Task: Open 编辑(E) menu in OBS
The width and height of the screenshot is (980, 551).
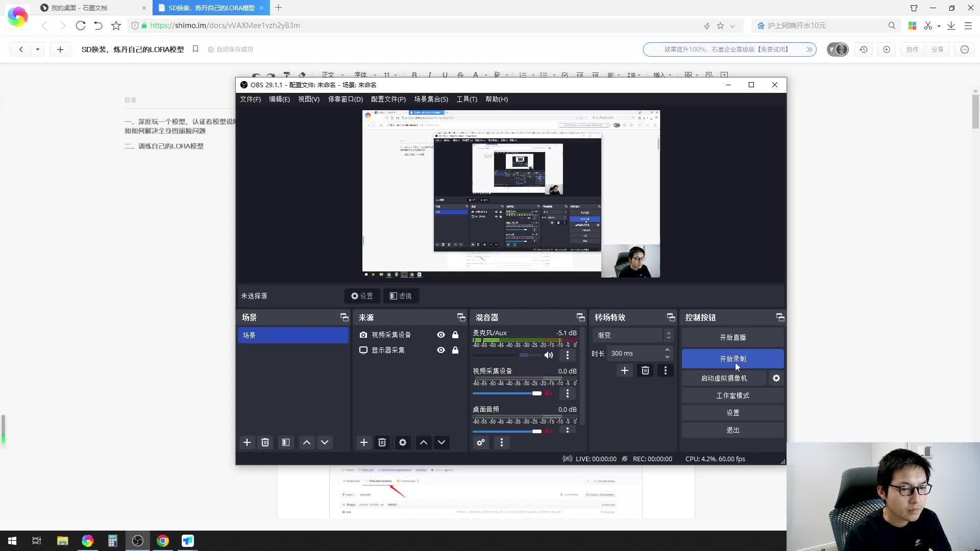Action: 280,99
